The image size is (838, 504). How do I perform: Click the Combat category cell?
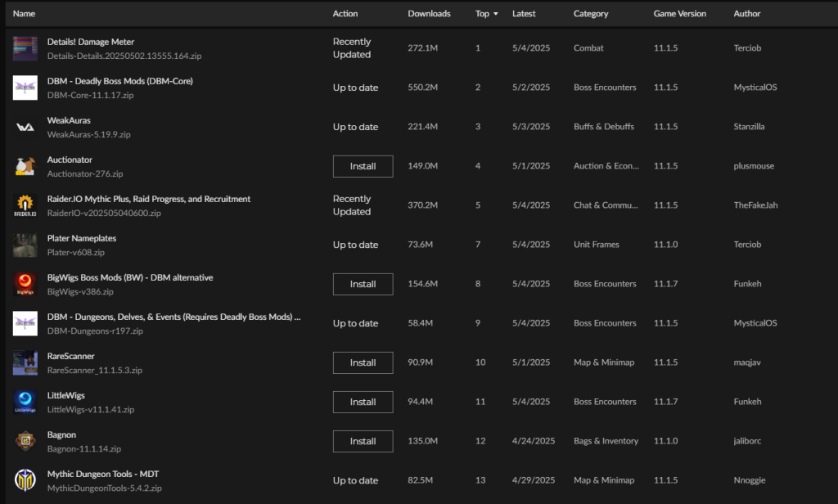588,48
